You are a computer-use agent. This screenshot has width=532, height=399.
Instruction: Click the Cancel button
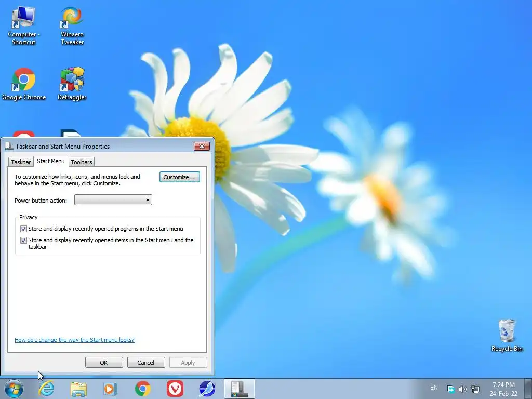[146, 362]
